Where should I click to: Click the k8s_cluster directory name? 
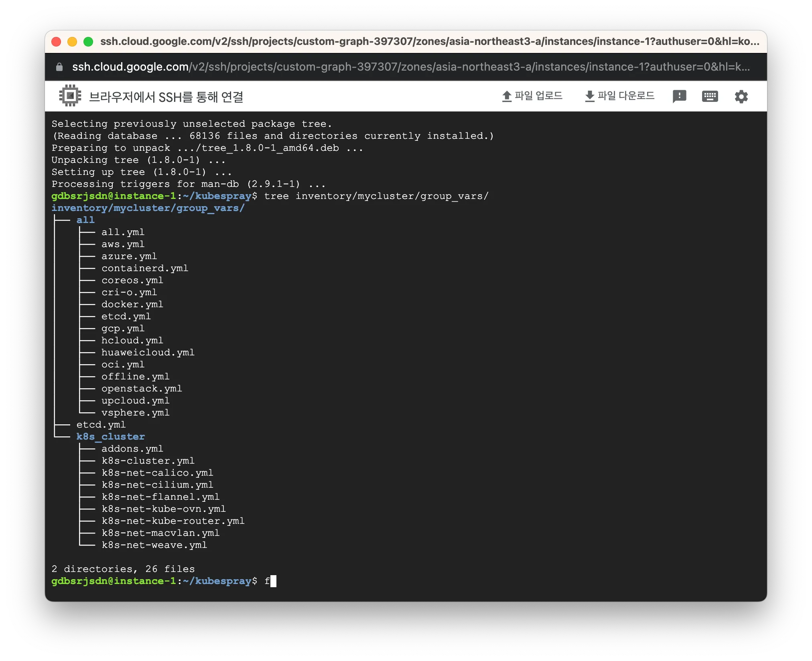point(111,436)
